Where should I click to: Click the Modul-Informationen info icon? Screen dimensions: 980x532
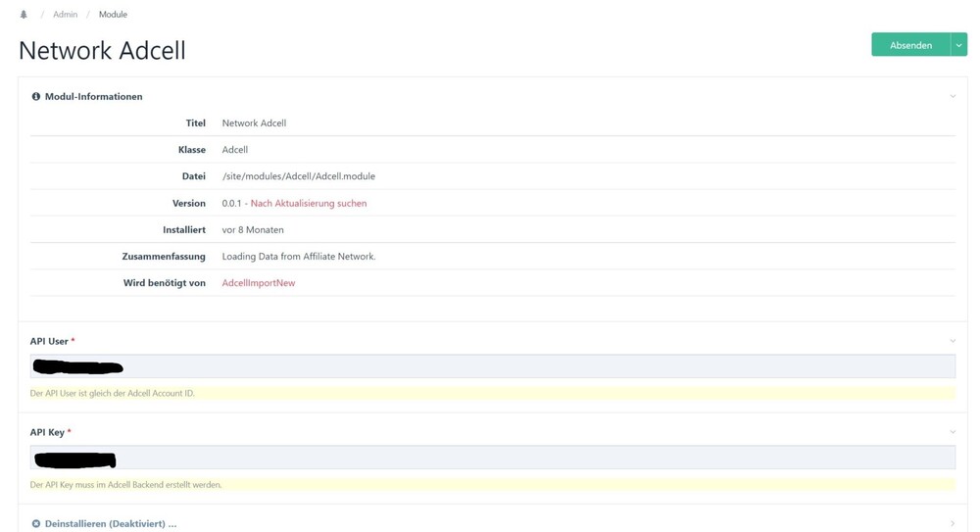click(36, 97)
